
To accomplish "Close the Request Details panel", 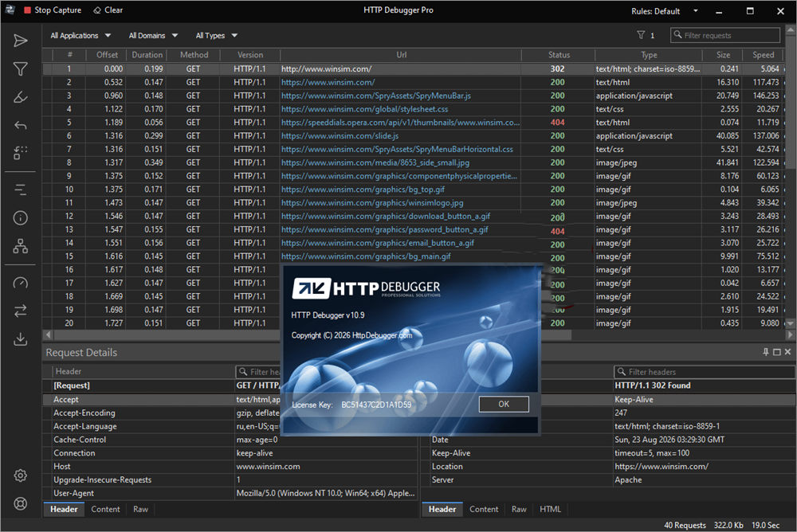I will click(x=787, y=352).
